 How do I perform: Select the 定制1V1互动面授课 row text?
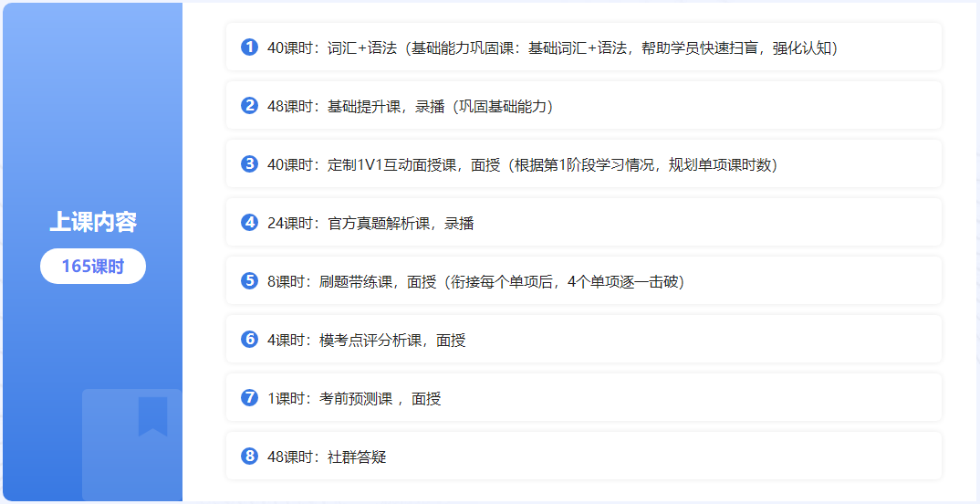coord(522,164)
